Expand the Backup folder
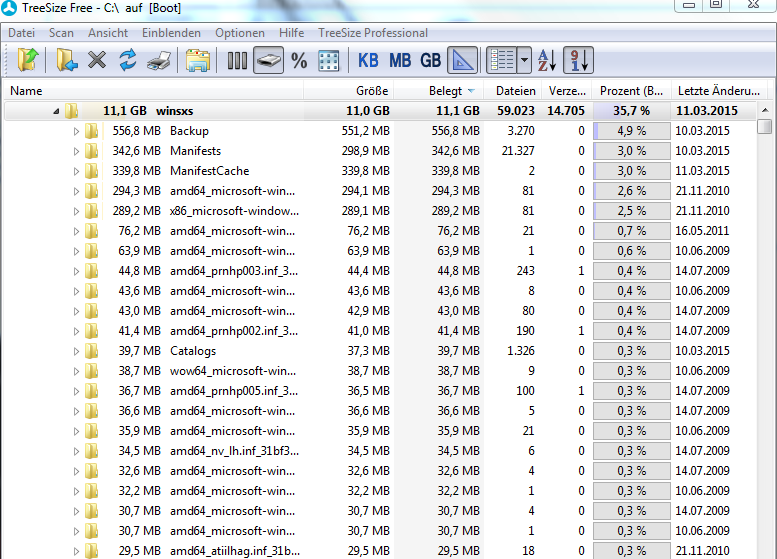 [76, 131]
